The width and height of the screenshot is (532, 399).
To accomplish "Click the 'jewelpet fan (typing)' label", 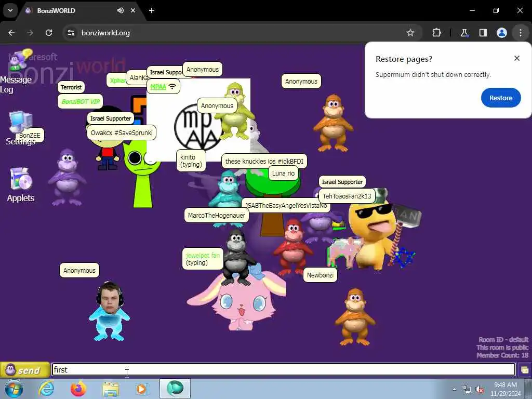I will point(203,259).
